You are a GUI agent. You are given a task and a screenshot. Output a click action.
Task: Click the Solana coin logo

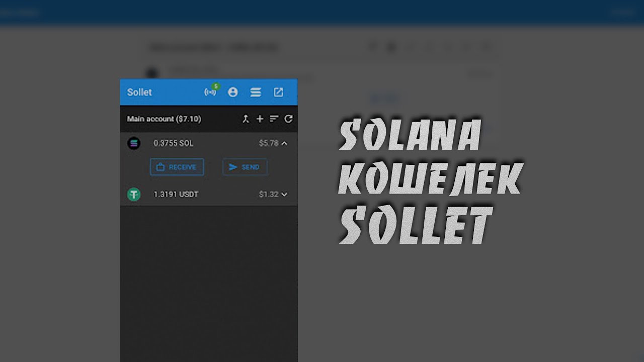[x=134, y=143]
